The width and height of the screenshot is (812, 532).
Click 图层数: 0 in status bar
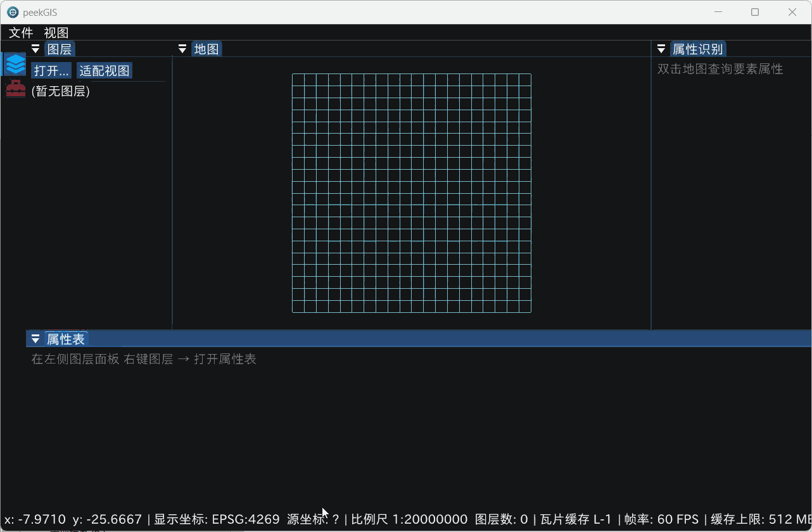click(x=501, y=519)
